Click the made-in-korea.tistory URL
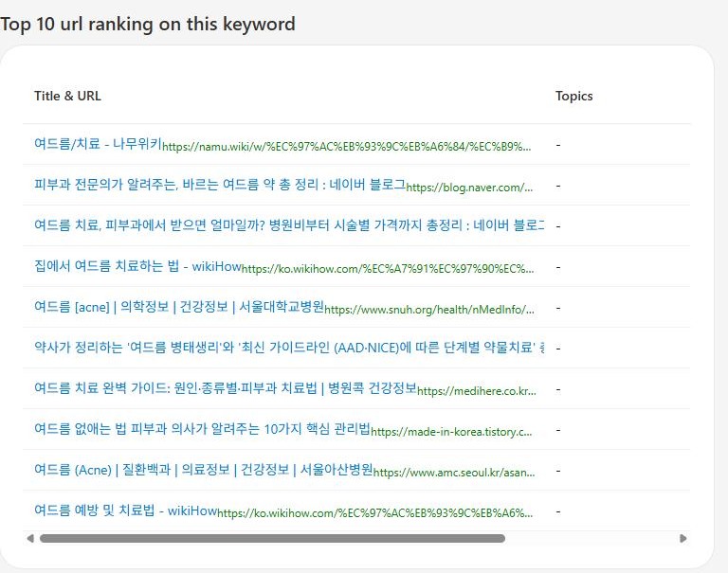This screenshot has width=728, height=573. 451,432
